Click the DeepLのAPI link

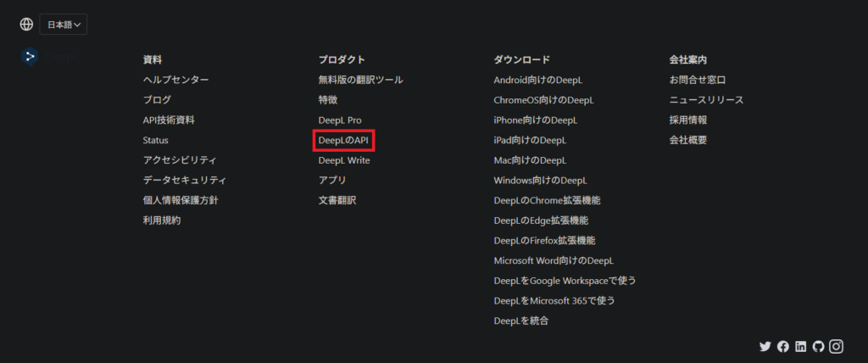[344, 141]
